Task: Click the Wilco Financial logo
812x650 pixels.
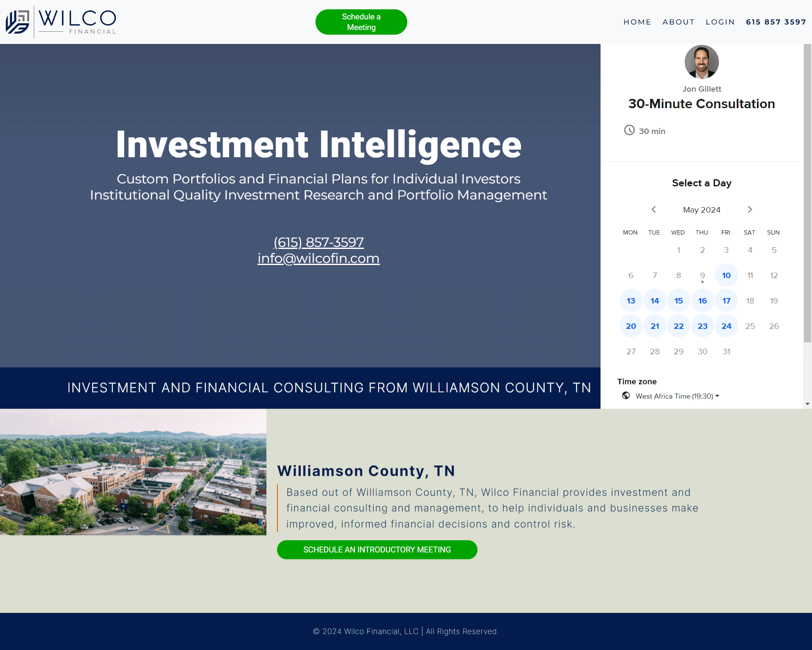Action: click(60, 22)
